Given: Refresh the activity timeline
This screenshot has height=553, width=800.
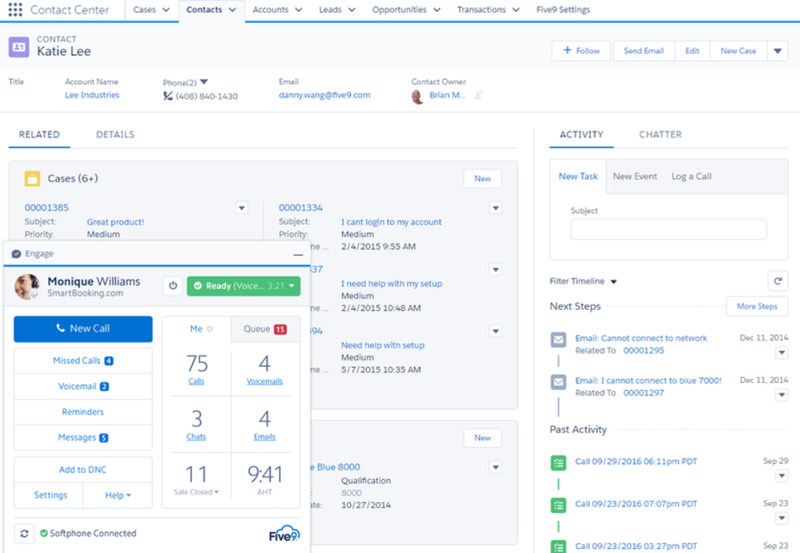Looking at the screenshot, I should (778, 281).
